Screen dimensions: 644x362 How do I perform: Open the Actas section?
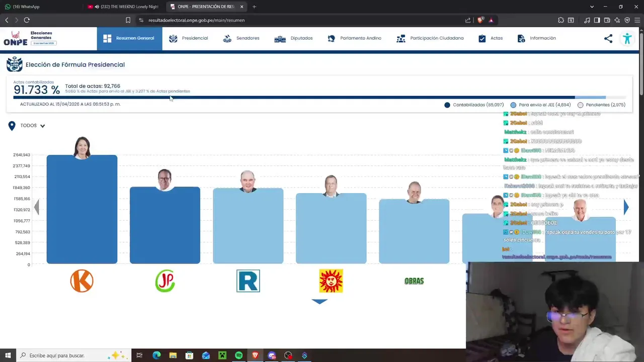tap(490, 38)
